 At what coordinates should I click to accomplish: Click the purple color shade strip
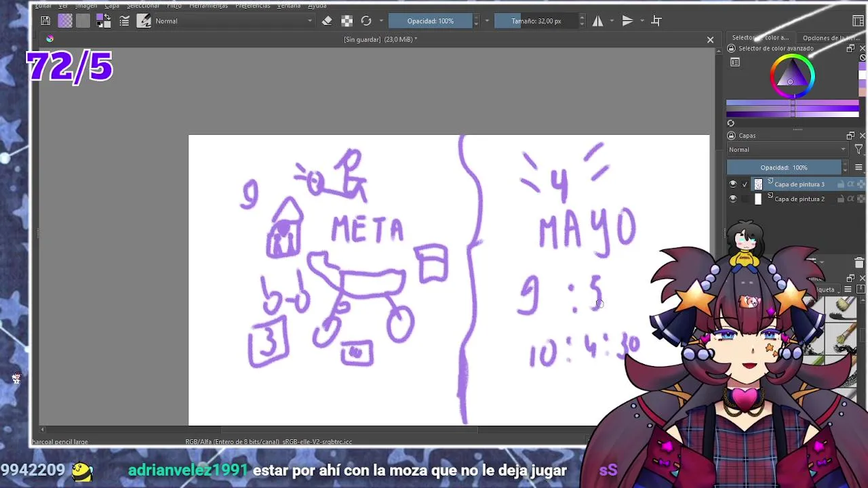pos(793,108)
